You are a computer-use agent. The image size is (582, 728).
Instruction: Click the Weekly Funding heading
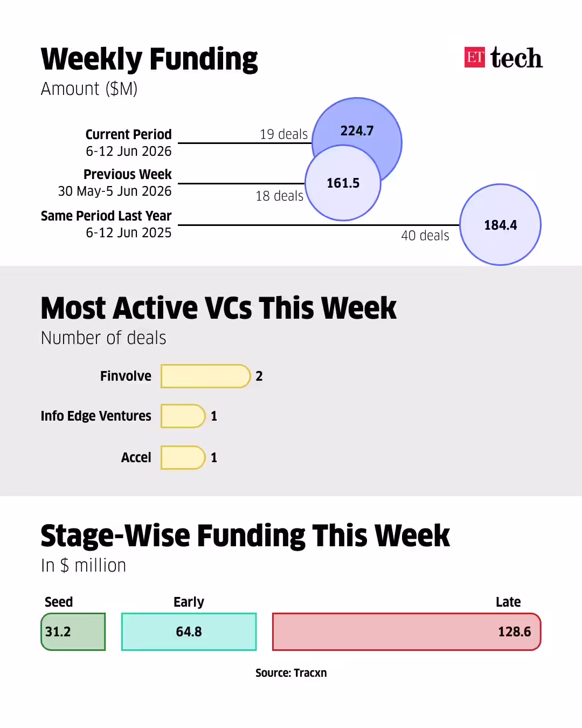(149, 59)
